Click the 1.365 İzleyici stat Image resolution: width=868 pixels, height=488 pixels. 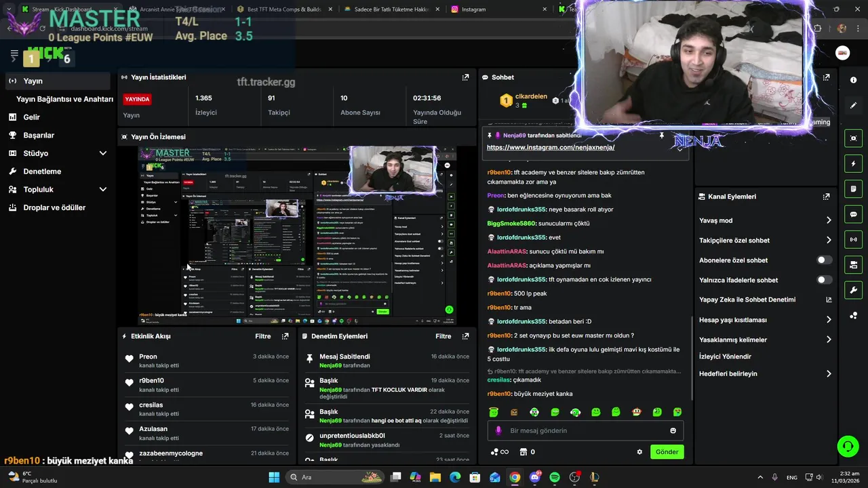click(x=206, y=105)
